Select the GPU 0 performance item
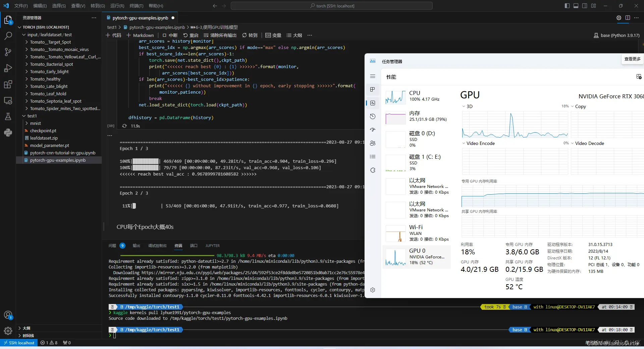 click(417, 257)
